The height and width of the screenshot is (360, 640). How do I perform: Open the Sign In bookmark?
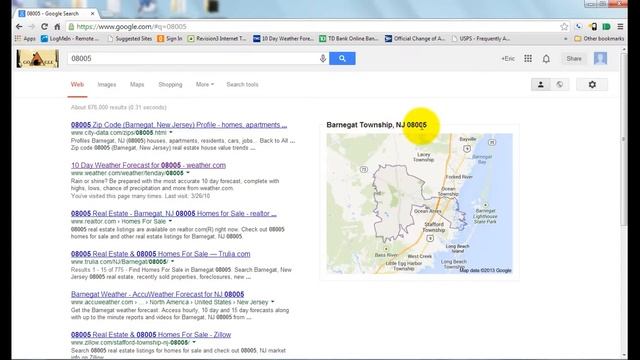[x=170, y=38]
